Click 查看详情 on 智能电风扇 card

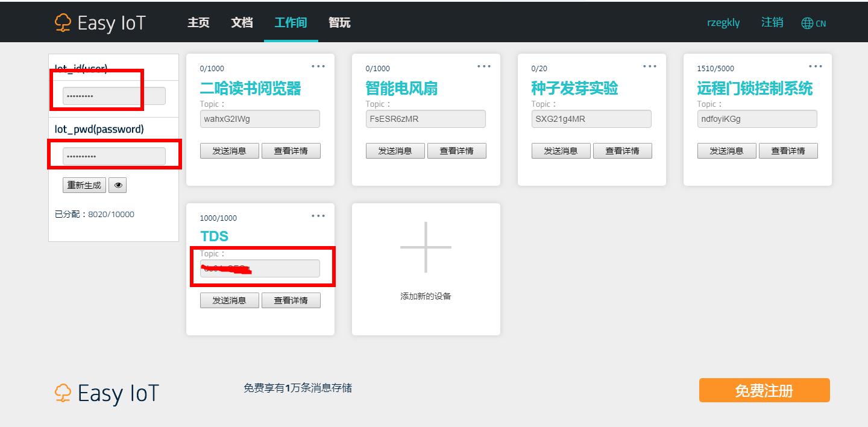click(x=457, y=151)
